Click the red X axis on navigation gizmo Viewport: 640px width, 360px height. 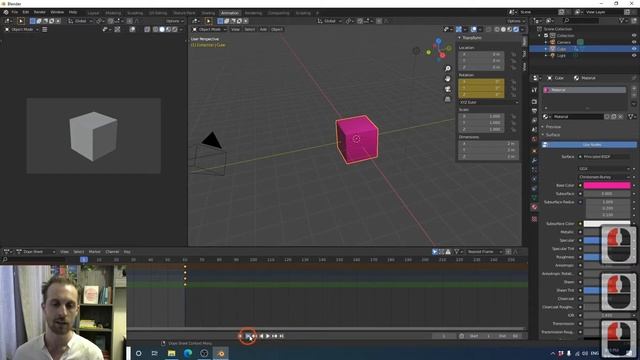coord(442,55)
